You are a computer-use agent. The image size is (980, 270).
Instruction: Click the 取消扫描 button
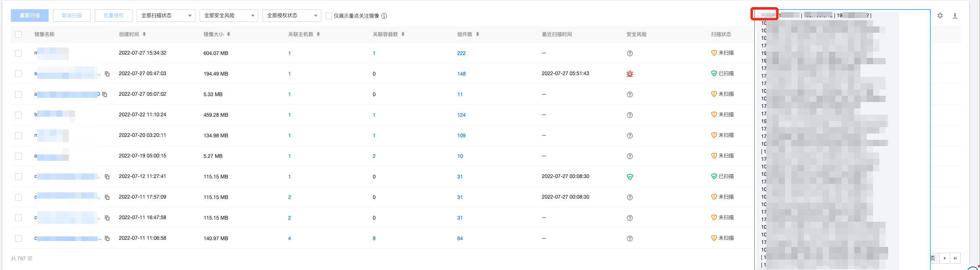[72, 16]
